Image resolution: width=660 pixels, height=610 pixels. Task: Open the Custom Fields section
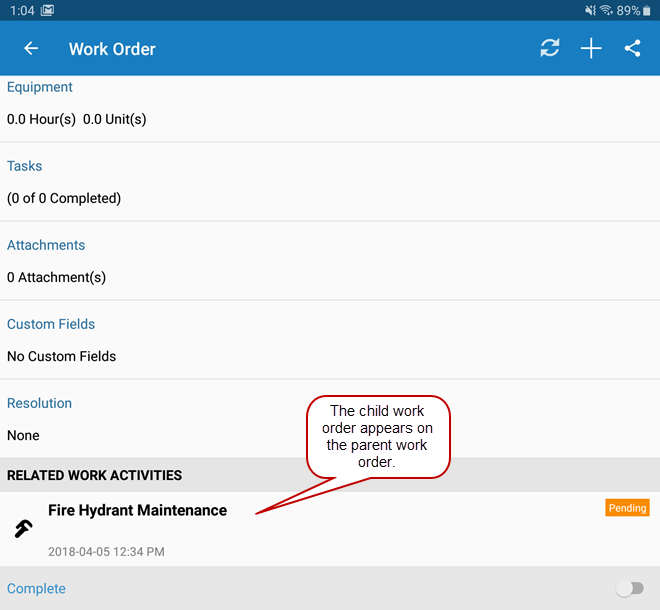tap(51, 324)
